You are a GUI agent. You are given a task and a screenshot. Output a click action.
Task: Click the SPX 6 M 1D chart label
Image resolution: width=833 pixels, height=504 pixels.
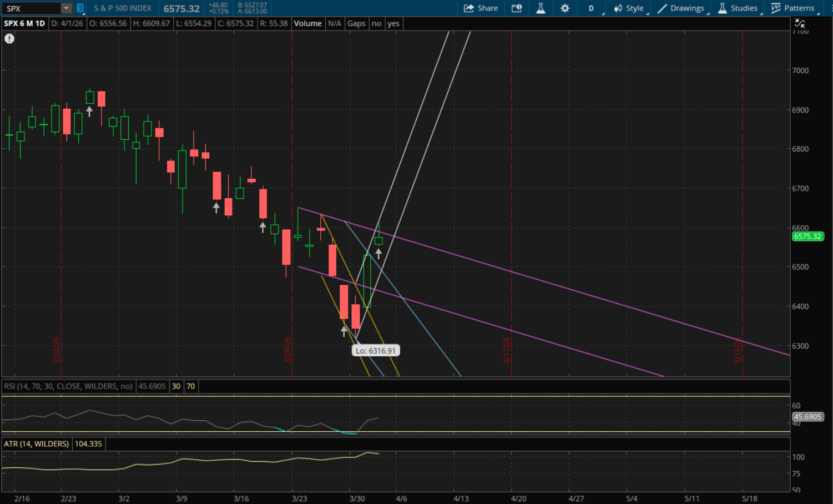pyautogui.click(x=24, y=23)
